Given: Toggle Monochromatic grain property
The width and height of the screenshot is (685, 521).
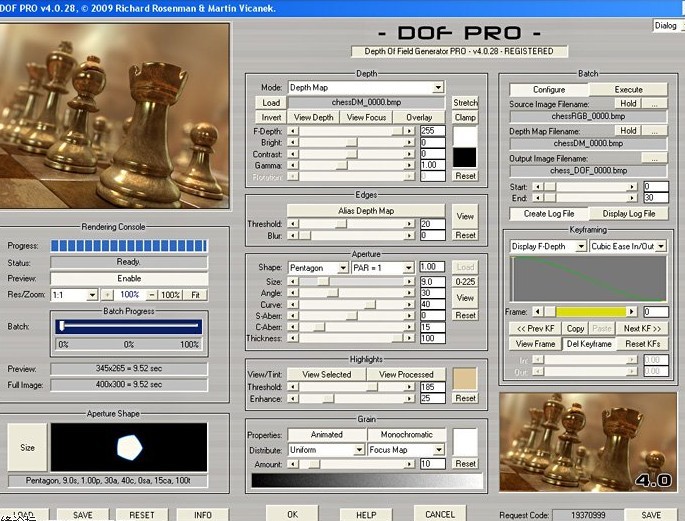Looking at the screenshot, I should (406, 435).
